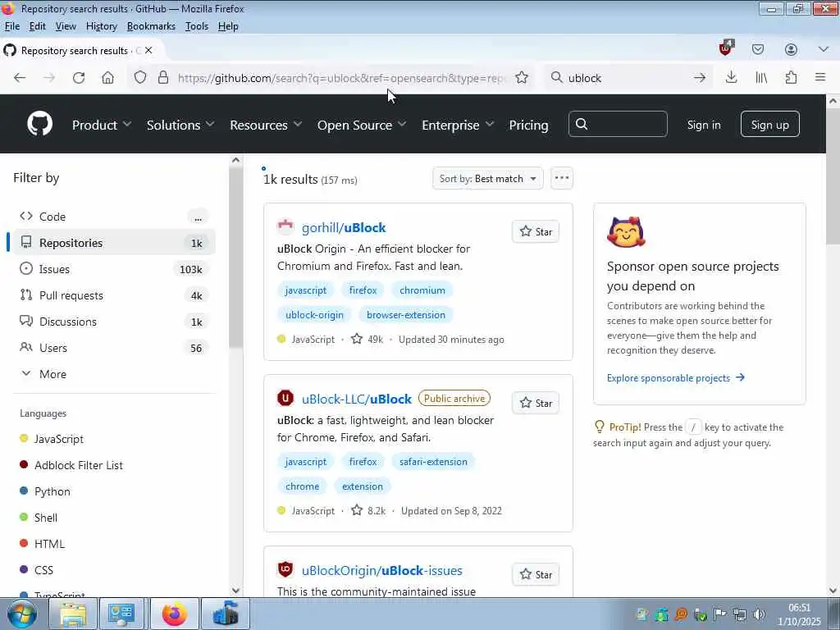
Task: Click network tray icon
Action: point(740,614)
